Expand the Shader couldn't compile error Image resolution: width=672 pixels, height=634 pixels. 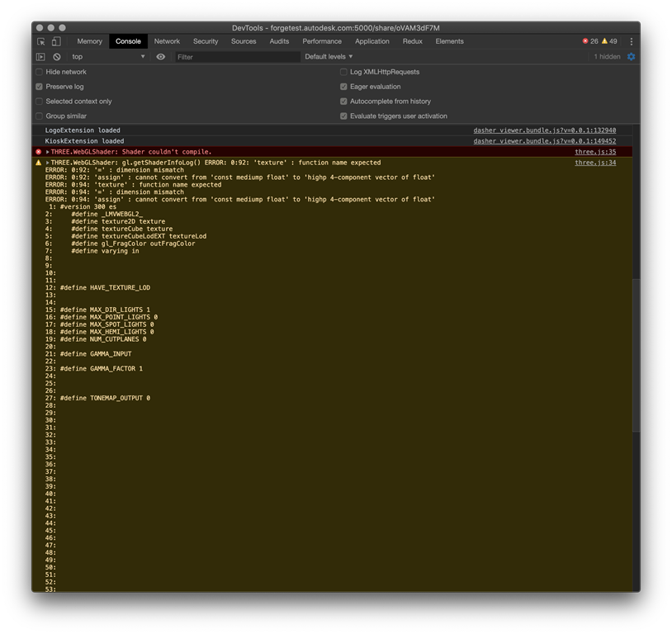(48, 152)
